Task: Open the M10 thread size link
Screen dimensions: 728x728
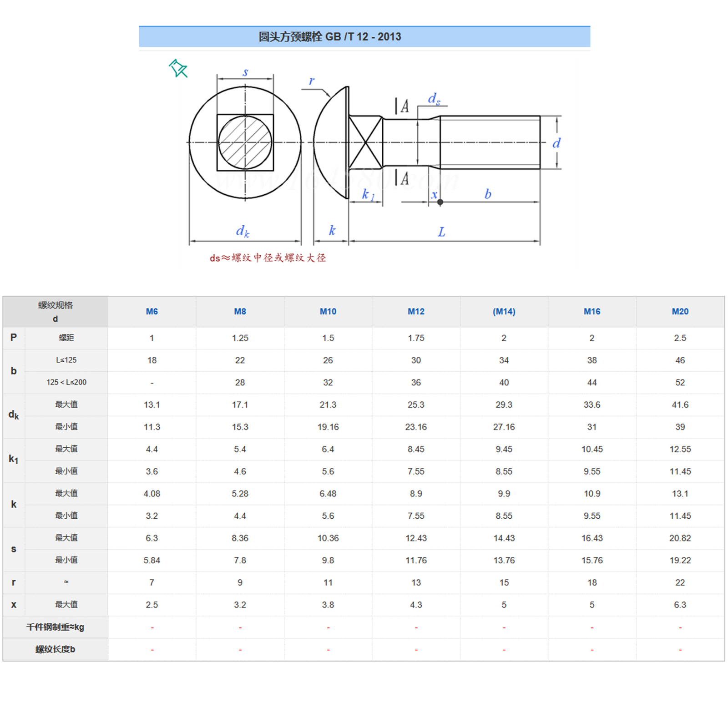Action: pyautogui.click(x=328, y=312)
